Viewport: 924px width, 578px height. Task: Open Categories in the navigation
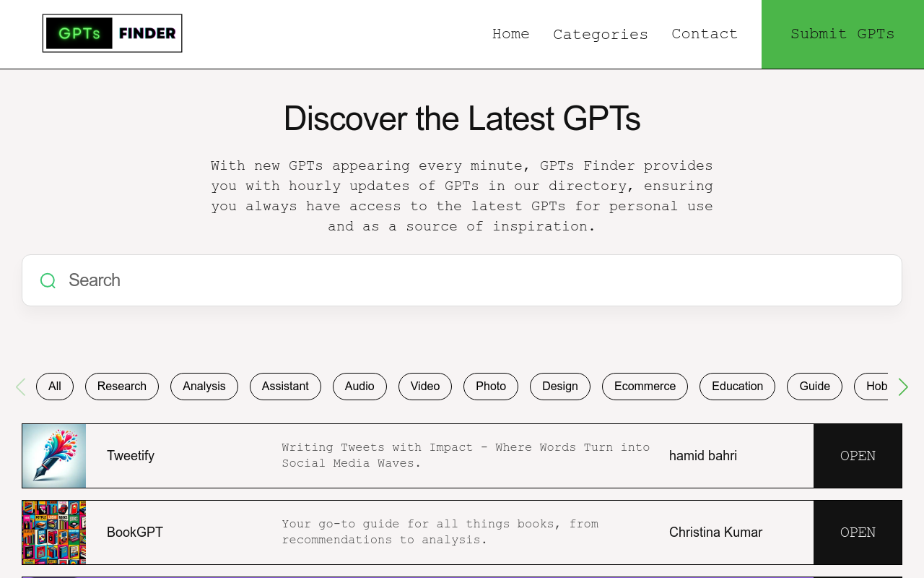tap(601, 34)
